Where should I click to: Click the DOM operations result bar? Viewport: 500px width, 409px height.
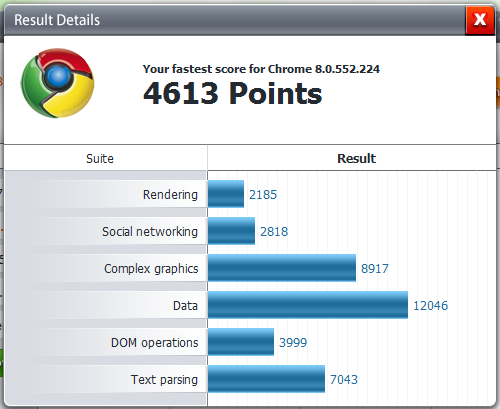(x=241, y=342)
